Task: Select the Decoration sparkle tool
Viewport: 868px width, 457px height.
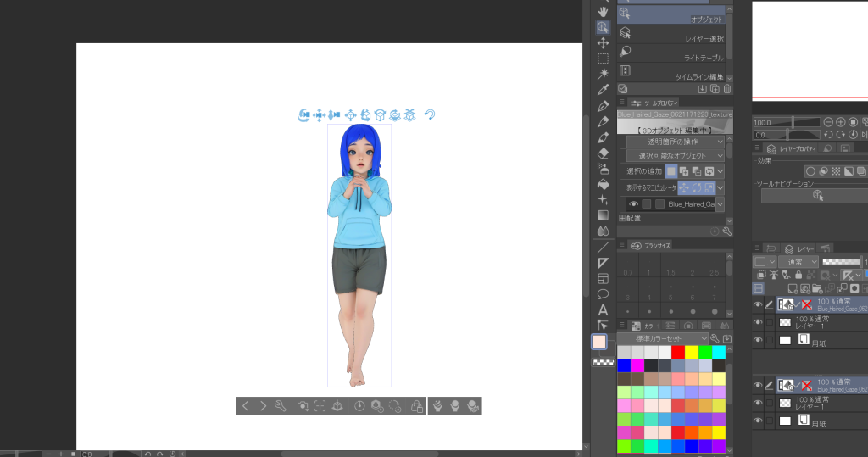Action: click(603, 200)
